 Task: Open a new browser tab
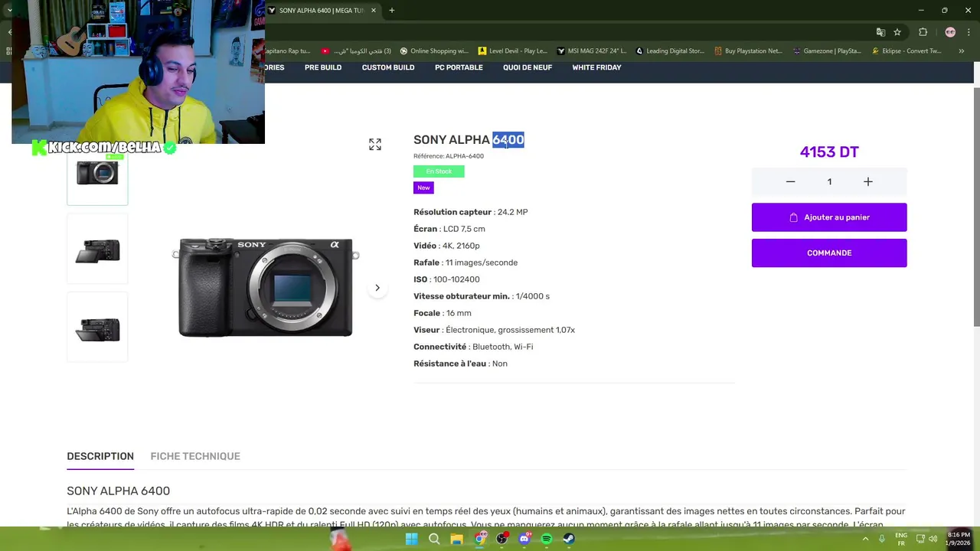392,11
